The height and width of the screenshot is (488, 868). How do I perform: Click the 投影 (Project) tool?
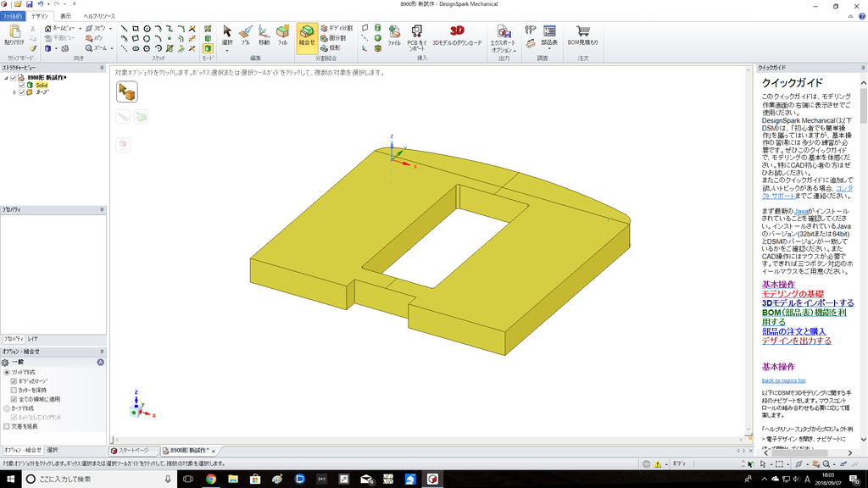pyautogui.click(x=331, y=48)
